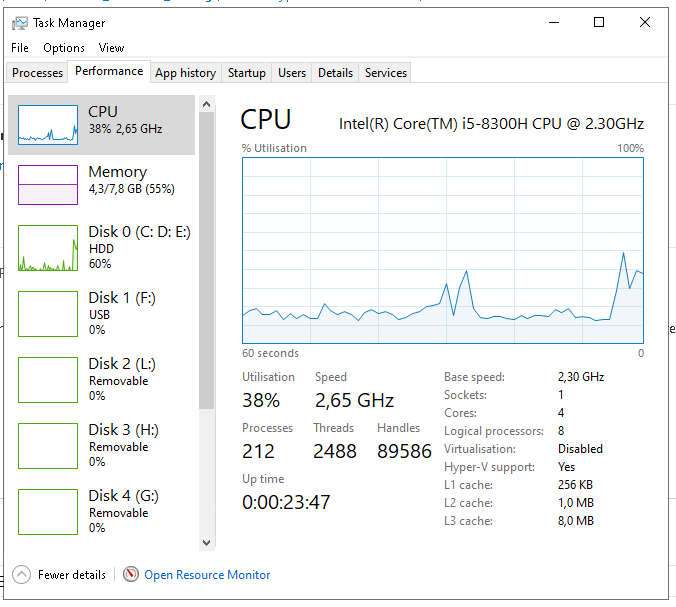Viewport: 676px width, 607px height.
Task: Click the Base speed 2,30 GHz value
Action: 581,377
